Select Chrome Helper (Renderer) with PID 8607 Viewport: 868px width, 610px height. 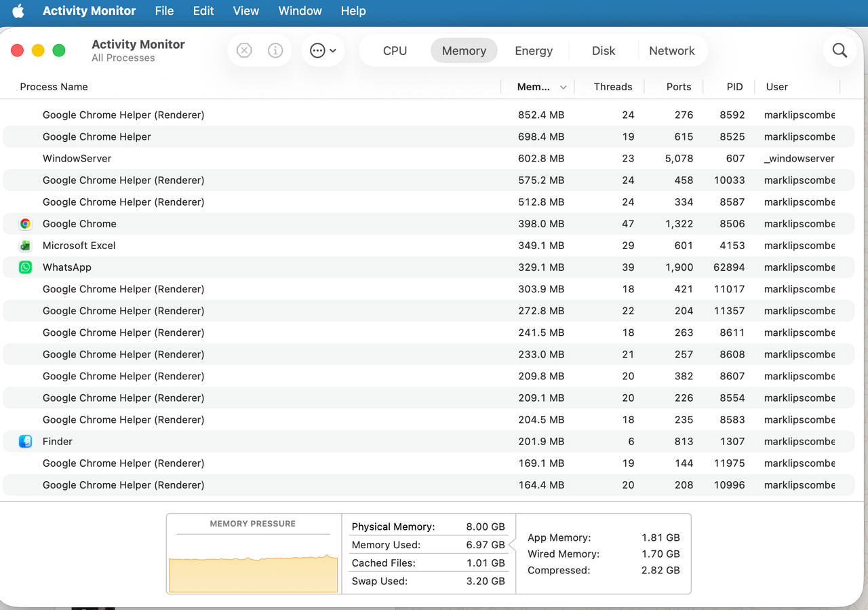click(x=429, y=376)
